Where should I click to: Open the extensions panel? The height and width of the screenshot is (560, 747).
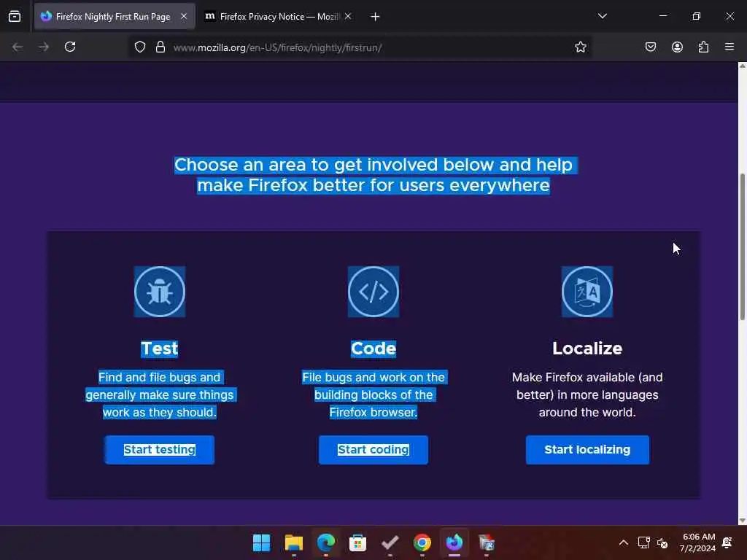click(x=703, y=47)
